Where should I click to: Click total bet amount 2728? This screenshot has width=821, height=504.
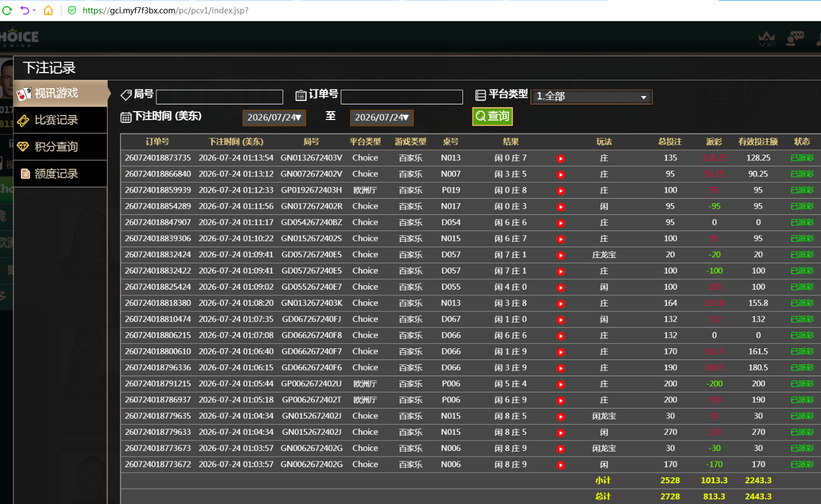coord(670,497)
